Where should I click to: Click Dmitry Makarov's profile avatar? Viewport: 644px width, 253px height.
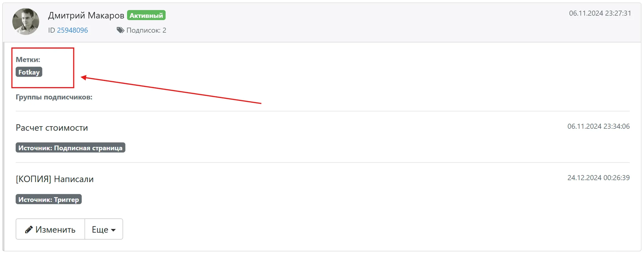26,21
